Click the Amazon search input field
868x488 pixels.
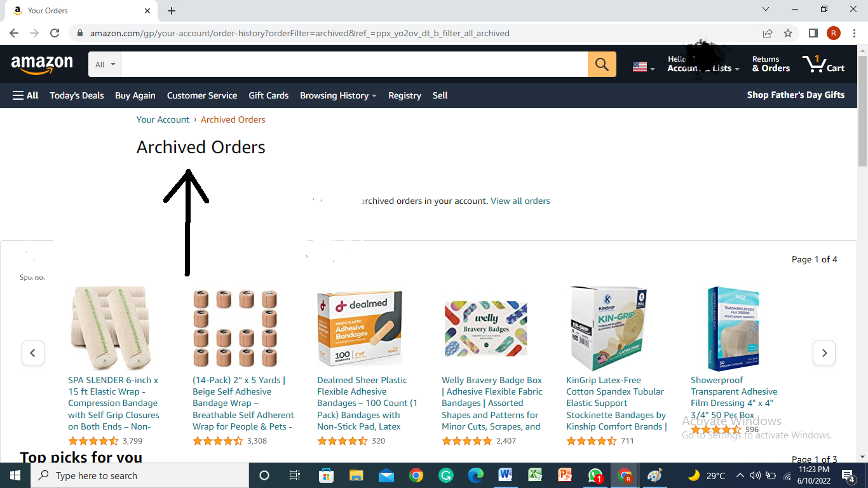point(354,64)
